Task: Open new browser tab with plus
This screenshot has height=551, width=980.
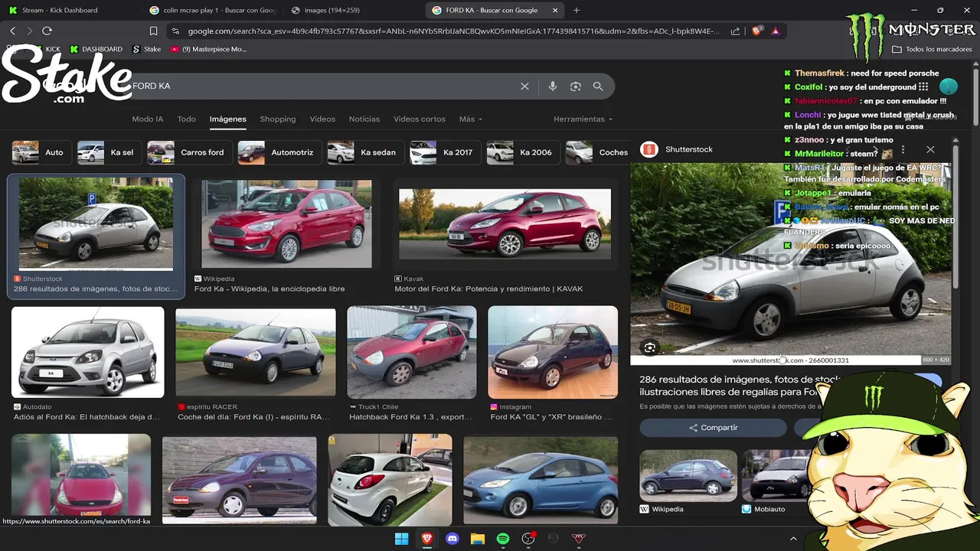Action: (x=577, y=10)
